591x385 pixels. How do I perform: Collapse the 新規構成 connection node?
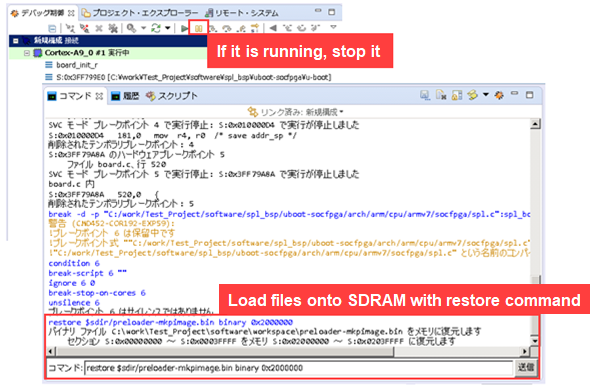point(16,41)
